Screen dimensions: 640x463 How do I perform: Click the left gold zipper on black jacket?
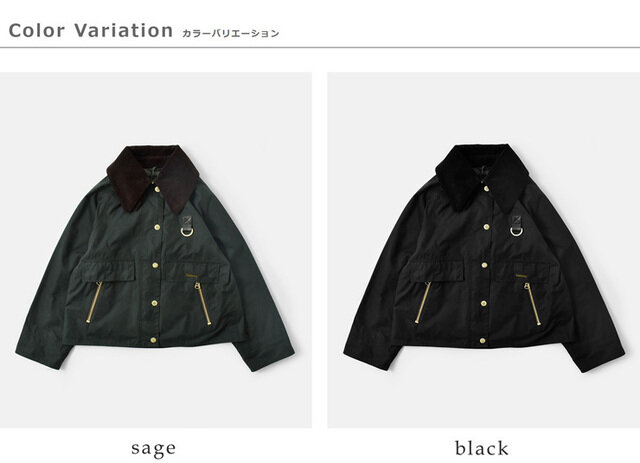[x=423, y=302]
